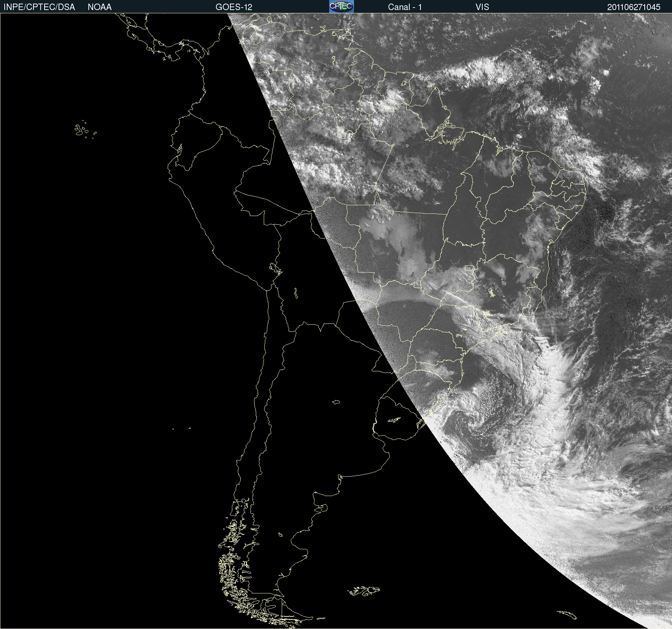Select the "NOAA" label in the header
Viewport: 672px width, 629px height.
tap(100, 7)
